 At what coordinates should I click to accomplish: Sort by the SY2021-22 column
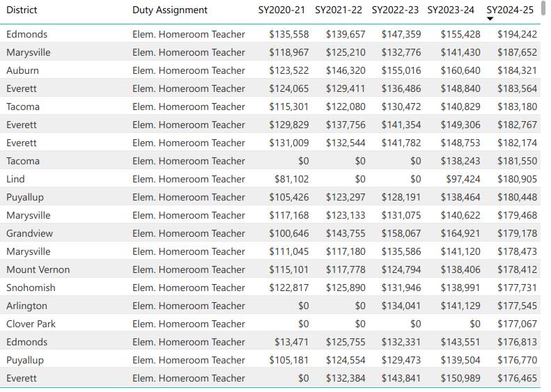[x=339, y=10]
